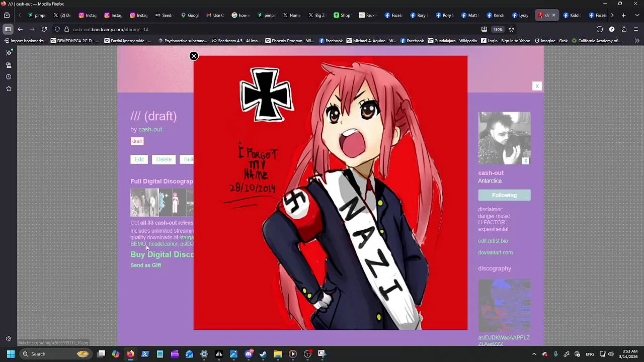
Task: Open the Import bookmarks bookmark
Action: 25,41
